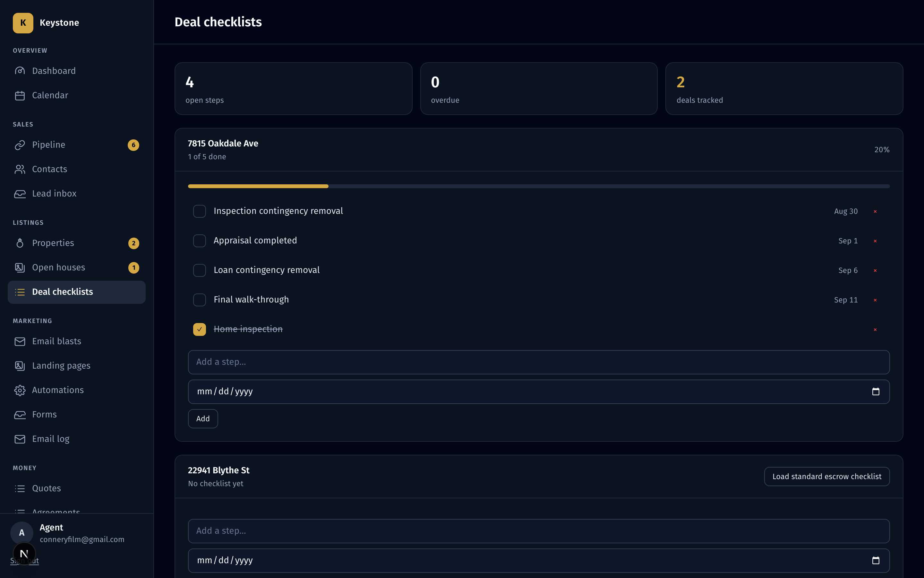Open Properties listings
The width and height of the screenshot is (924, 578).
point(76,243)
